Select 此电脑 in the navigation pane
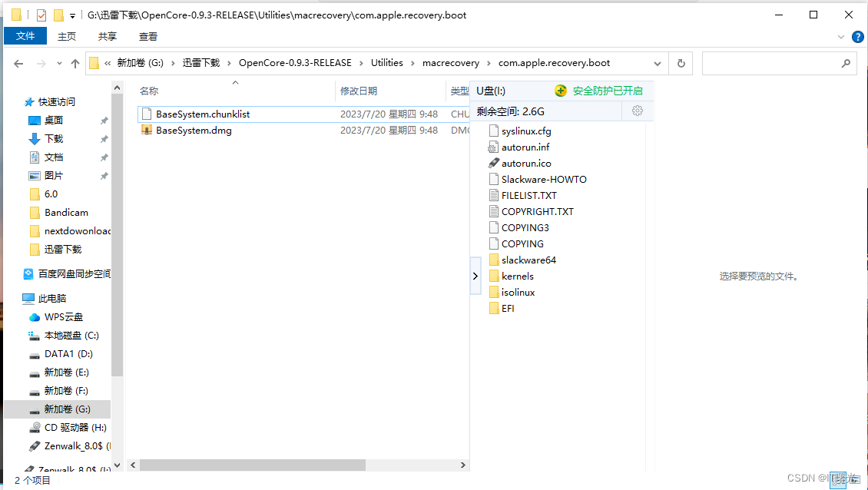 coord(52,299)
